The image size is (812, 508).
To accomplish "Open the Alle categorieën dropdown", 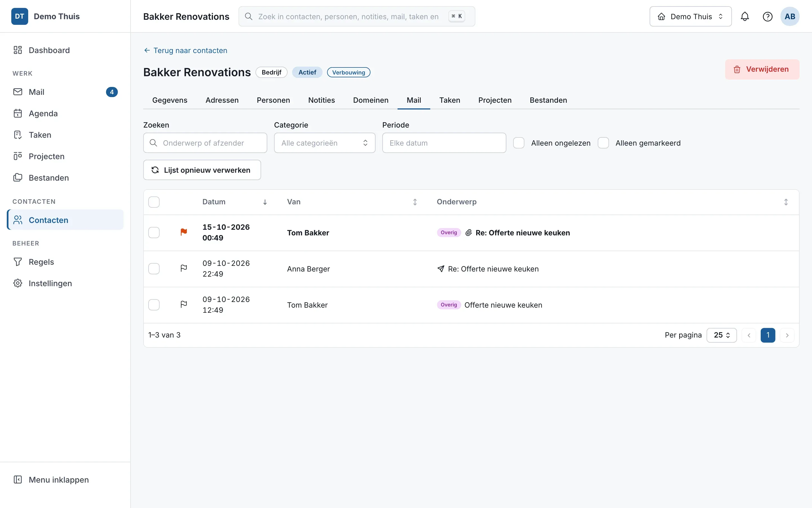I will pos(325,143).
